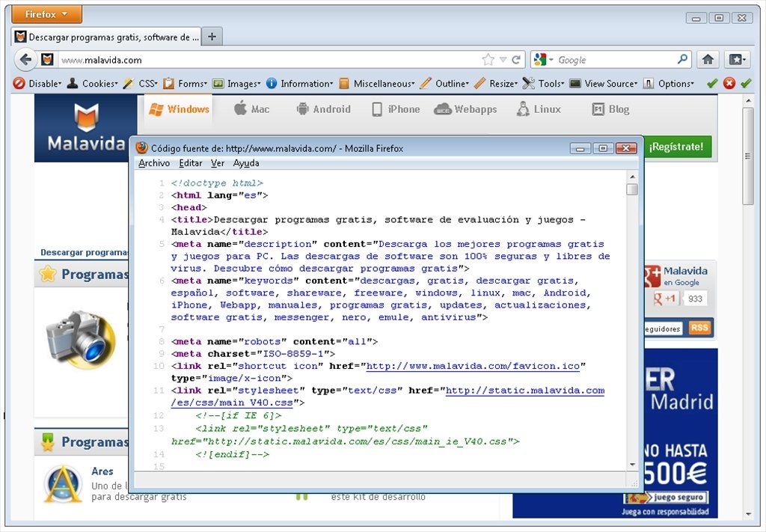The image size is (766, 532).
Task: Click the Google +1 button
Action: pos(665,299)
